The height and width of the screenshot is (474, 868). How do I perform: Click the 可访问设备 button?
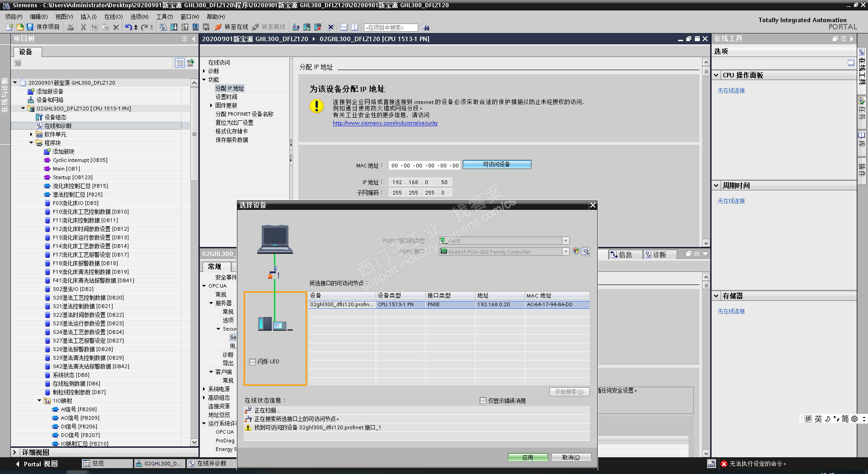point(497,165)
